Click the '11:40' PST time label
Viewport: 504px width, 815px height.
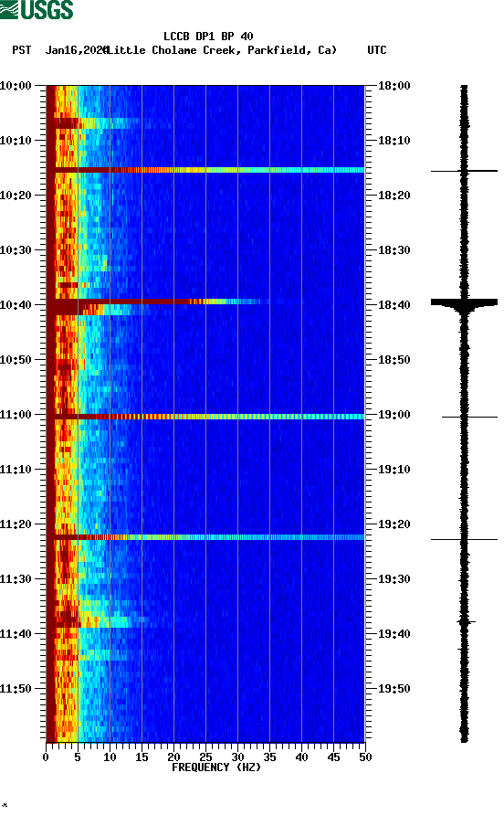[16, 633]
